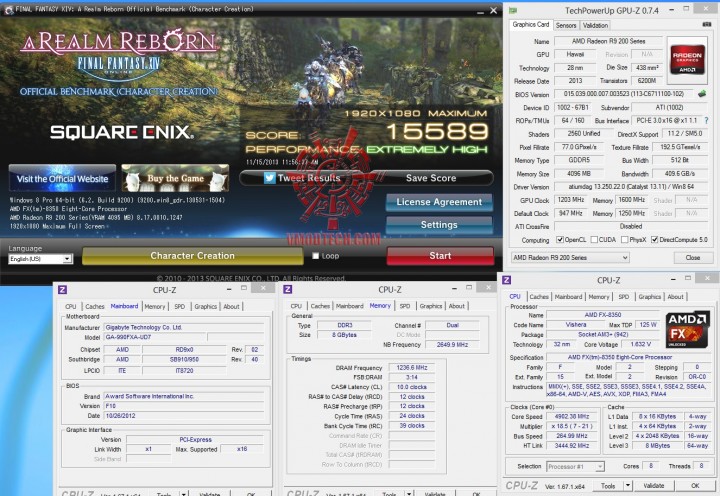
Task: Open the Language dropdown showing English (US)
Action: [x=40, y=259]
